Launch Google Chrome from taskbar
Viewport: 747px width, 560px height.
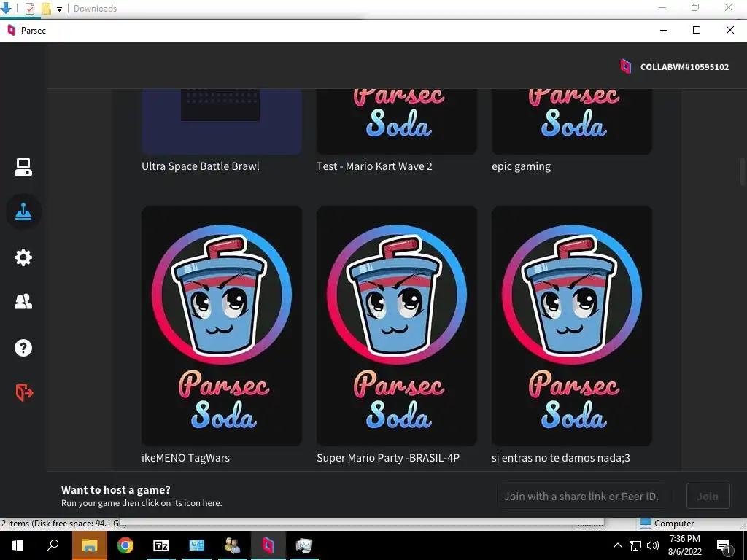(125, 545)
